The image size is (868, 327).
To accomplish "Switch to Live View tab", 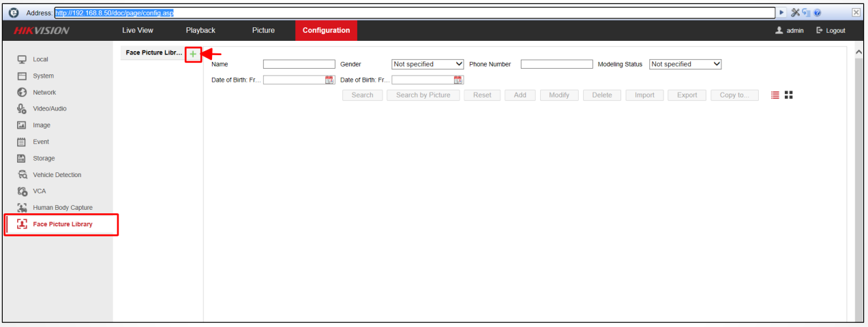I will click(x=138, y=31).
